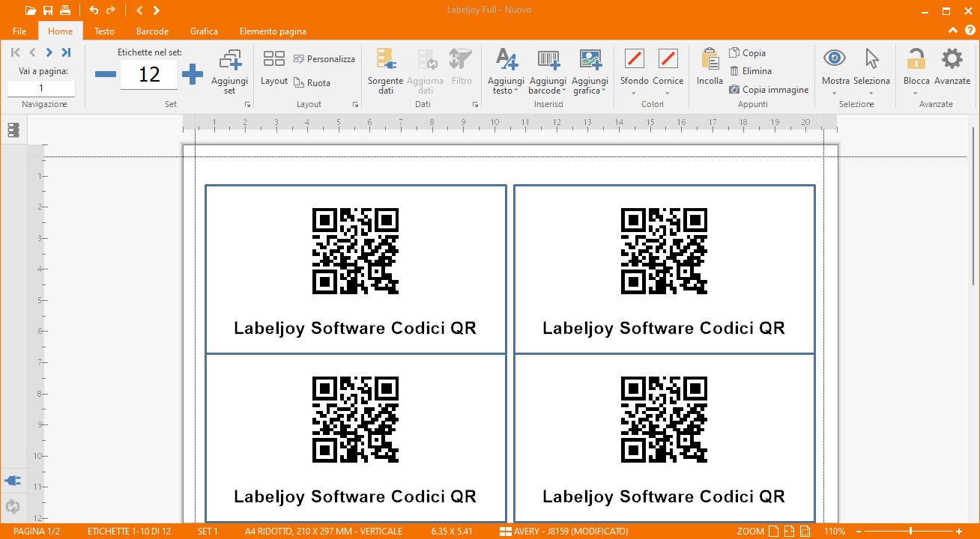This screenshot has height=539, width=980.
Task: Expand the Mostra dropdown arrow
Action: 835,94
